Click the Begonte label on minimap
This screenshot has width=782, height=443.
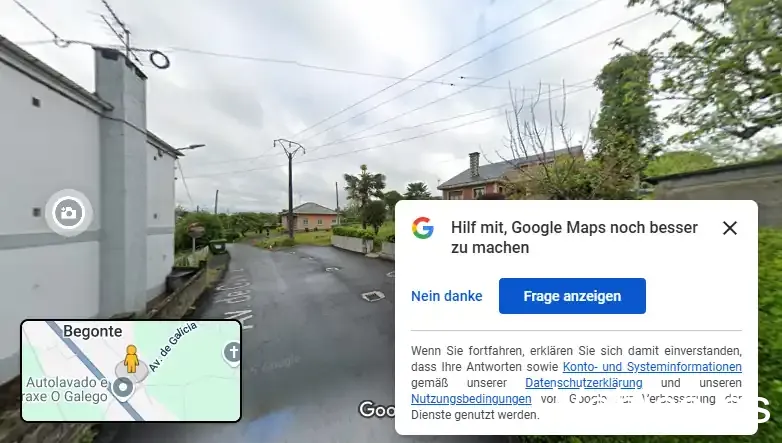click(x=93, y=331)
